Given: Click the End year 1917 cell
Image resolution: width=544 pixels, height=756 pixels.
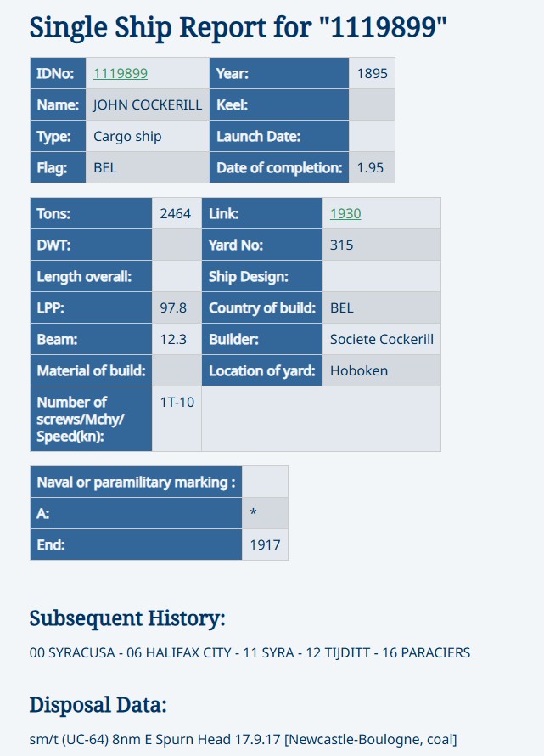Looking at the screenshot, I should 265,545.
